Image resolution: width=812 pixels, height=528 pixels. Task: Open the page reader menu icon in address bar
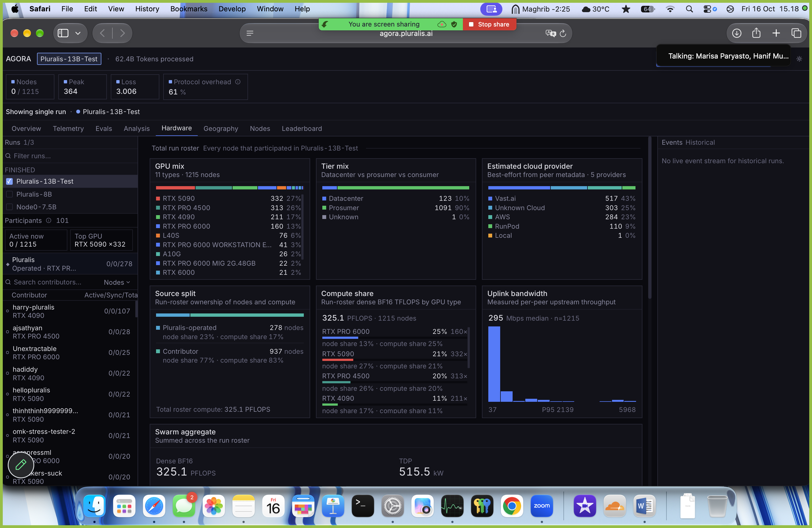coord(250,33)
